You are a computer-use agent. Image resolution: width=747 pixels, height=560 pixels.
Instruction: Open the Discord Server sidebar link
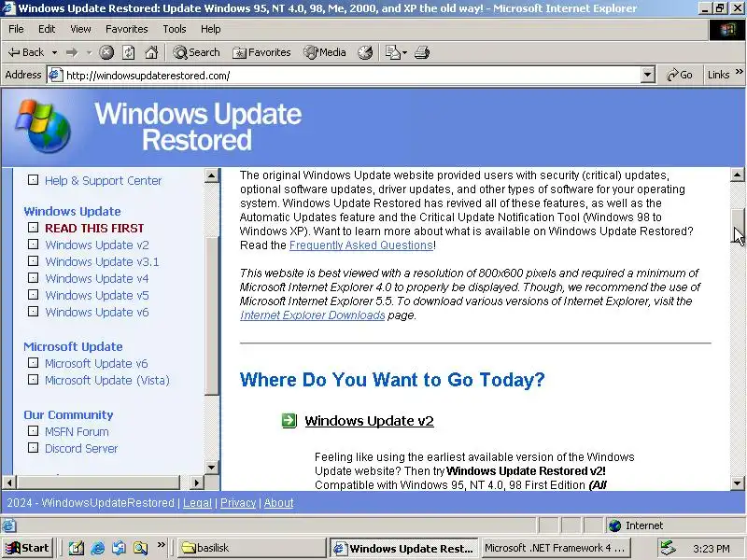tap(81, 449)
